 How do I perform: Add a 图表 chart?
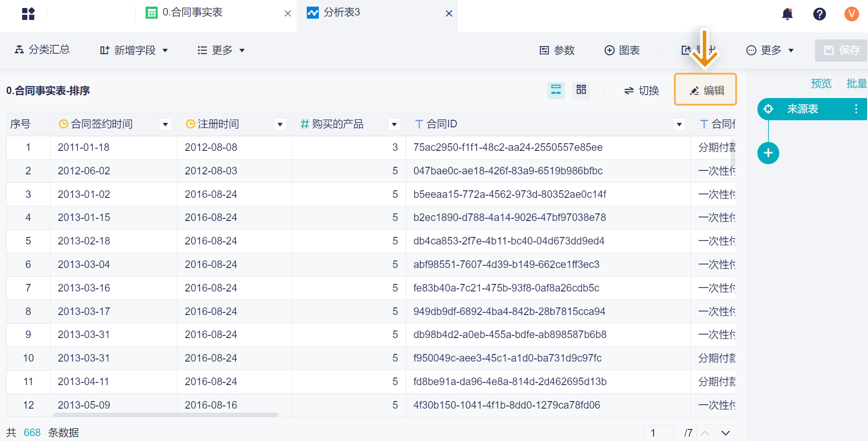tap(622, 50)
